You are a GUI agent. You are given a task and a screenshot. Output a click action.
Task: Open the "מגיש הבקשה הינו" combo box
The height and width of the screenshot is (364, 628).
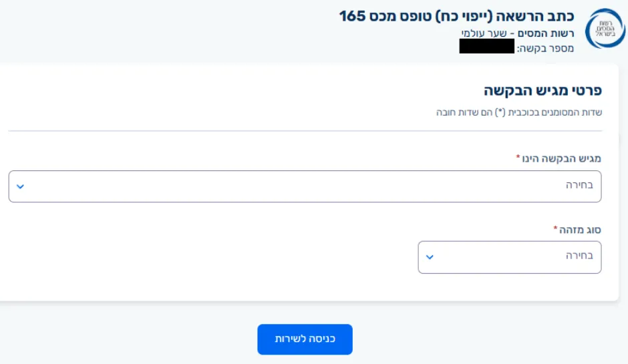click(305, 186)
